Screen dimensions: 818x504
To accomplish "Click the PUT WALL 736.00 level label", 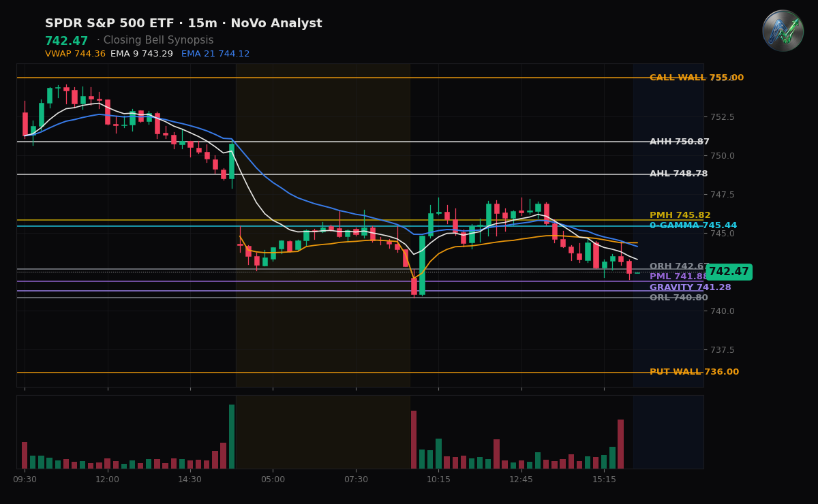I will [694, 372].
